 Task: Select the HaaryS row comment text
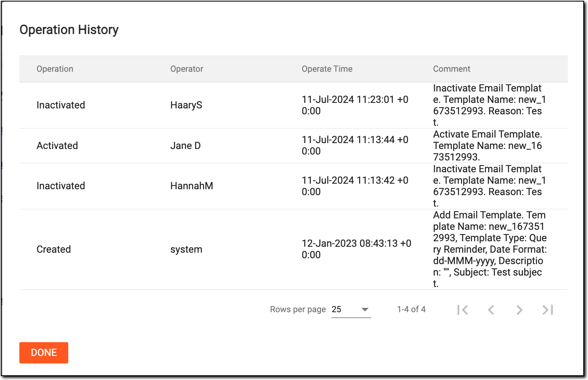(x=489, y=105)
